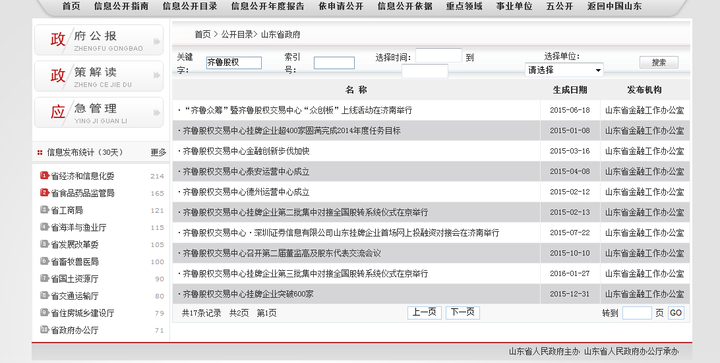Click rank 9 badge next to 省住房城乡建设厅
This screenshot has height=363, width=720.
[x=44, y=313]
